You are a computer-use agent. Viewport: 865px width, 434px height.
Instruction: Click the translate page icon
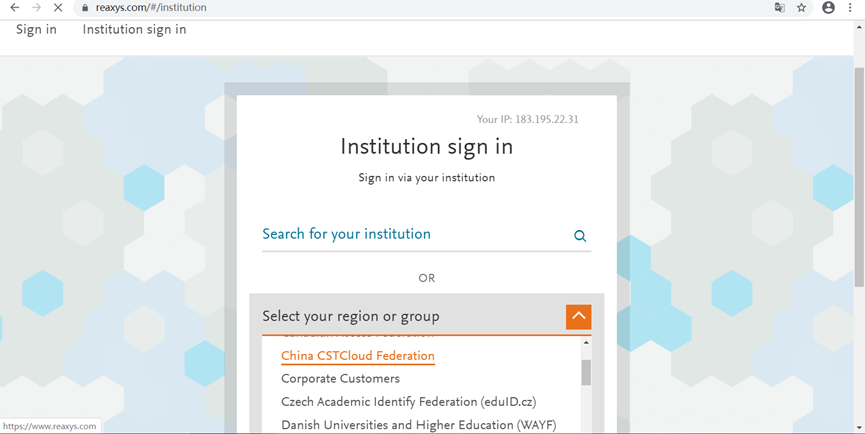780,7
